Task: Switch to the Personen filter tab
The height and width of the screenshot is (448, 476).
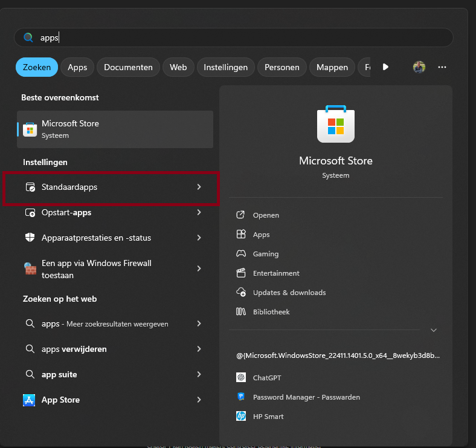Action: tap(282, 67)
